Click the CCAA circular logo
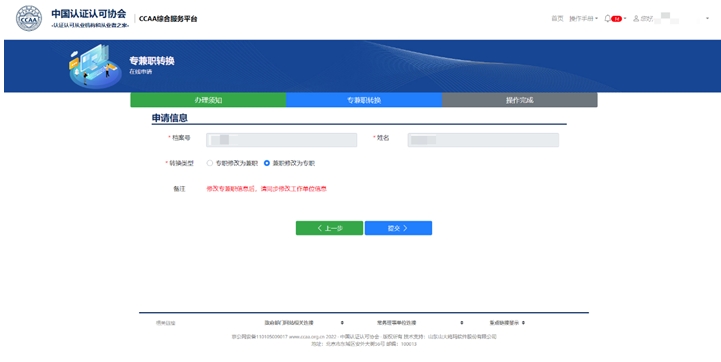721x362 pixels. 29,19
